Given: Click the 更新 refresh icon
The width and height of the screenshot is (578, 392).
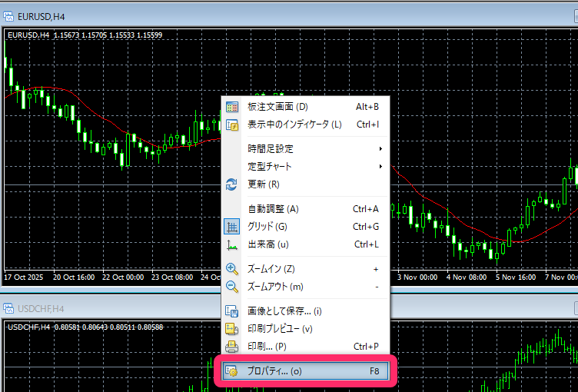Looking at the screenshot, I should coord(232,184).
